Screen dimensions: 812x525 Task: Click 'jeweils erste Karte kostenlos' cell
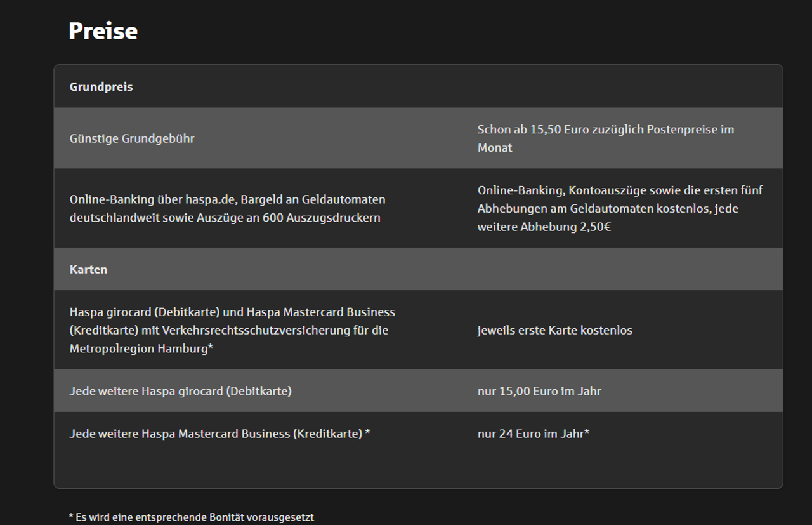555,330
